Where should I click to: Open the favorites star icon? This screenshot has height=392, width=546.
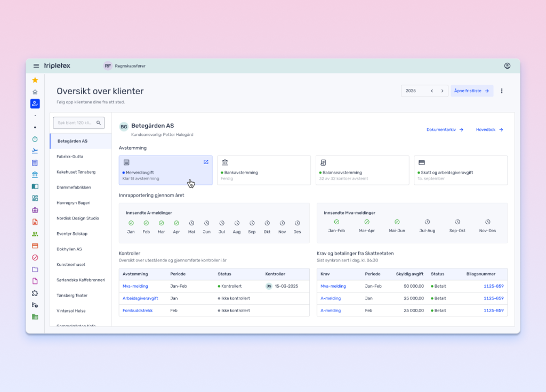35,80
